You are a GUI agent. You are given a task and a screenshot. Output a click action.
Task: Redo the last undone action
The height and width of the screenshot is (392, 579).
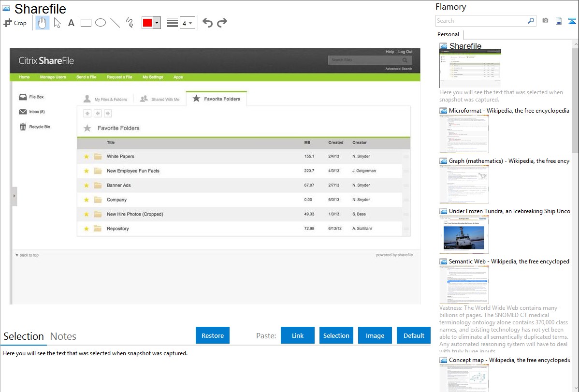coord(222,23)
